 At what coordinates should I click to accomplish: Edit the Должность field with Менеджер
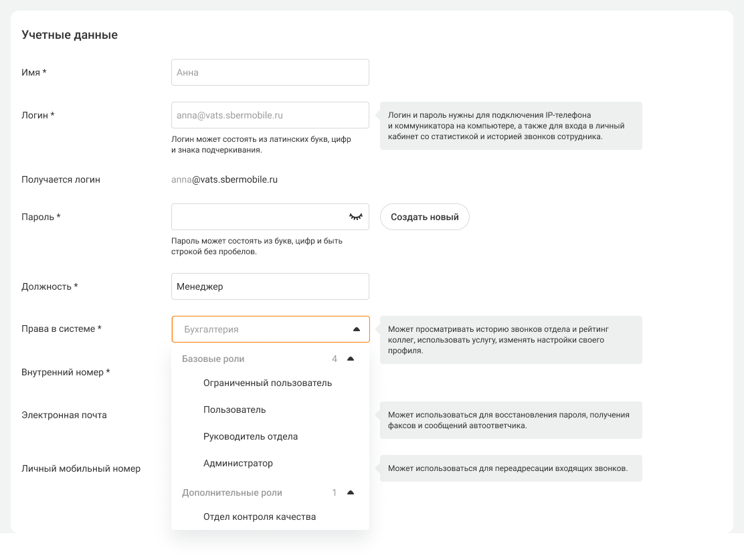[x=270, y=286]
